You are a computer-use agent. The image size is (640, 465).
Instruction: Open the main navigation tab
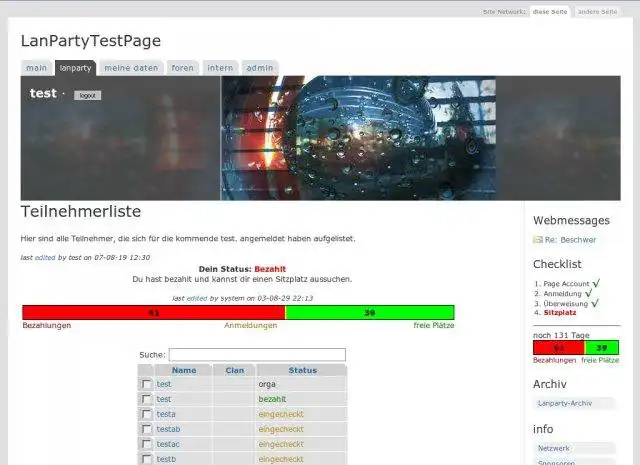pos(37,68)
